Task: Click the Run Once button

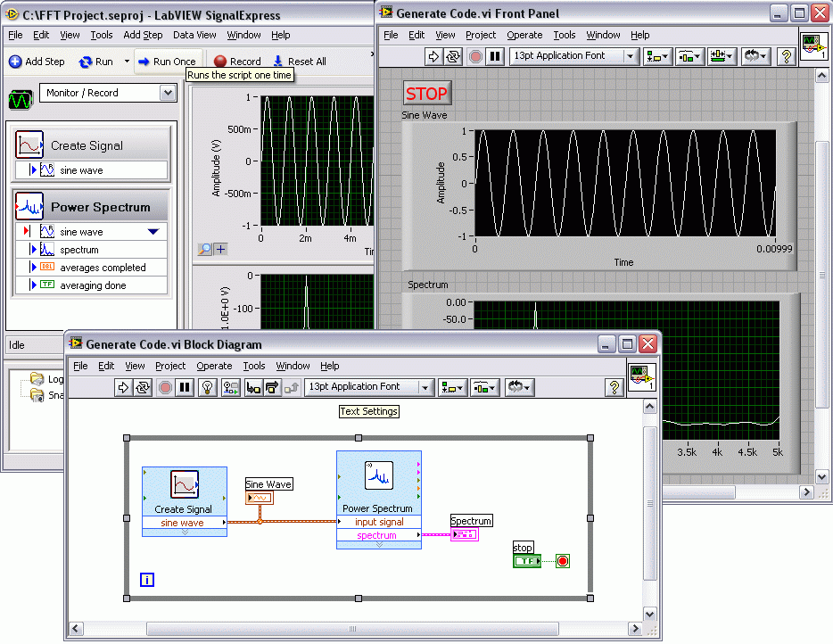Action: coord(167,62)
